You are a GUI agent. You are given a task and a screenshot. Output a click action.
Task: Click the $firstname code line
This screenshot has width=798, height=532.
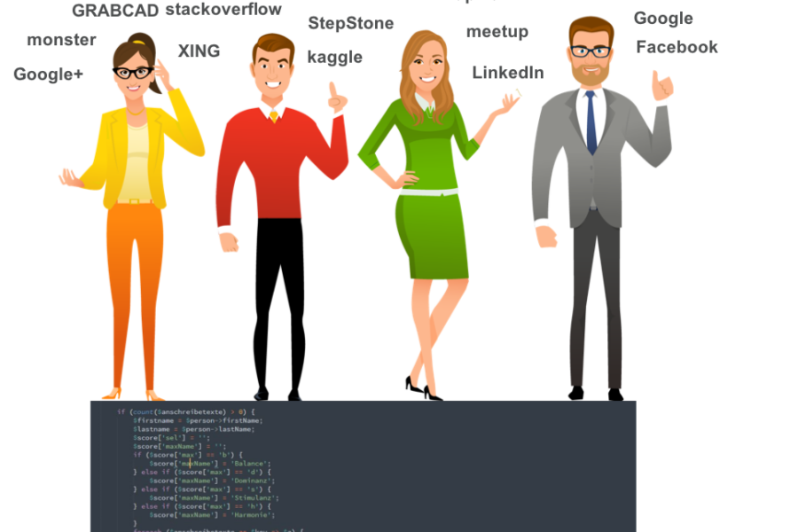tap(198, 420)
